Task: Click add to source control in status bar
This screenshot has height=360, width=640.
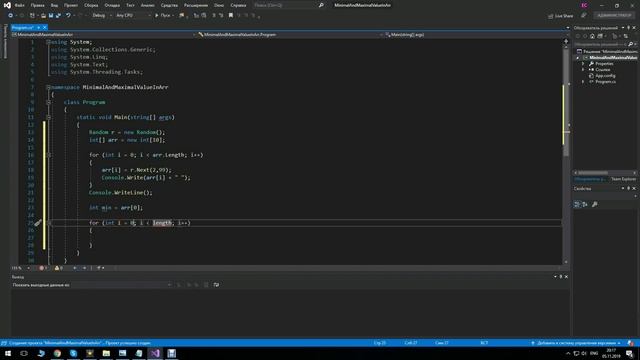Action: 576,343
